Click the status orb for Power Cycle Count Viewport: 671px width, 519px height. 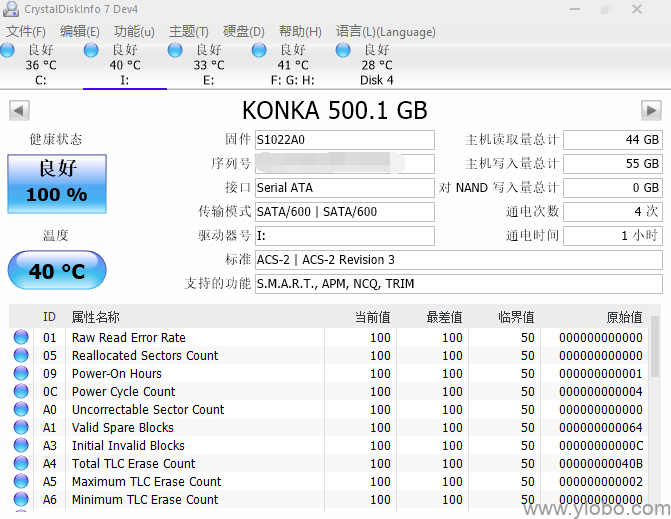(x=21, y=391)
